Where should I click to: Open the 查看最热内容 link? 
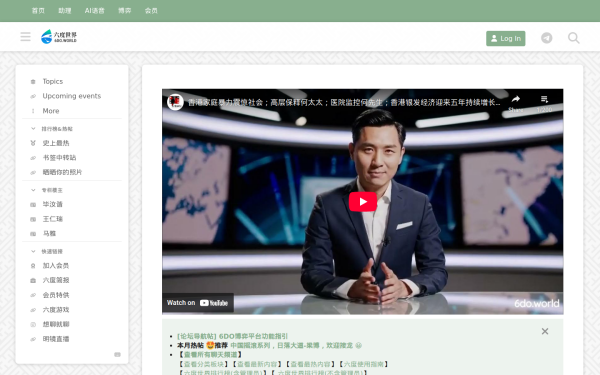(x=310, y=364)
